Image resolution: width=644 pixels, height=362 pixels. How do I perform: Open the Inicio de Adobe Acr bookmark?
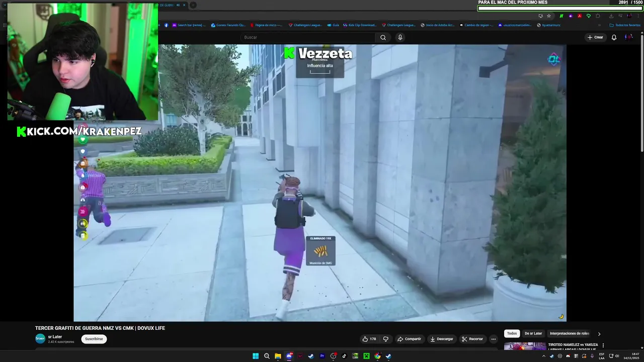click(x=437, y=25)
